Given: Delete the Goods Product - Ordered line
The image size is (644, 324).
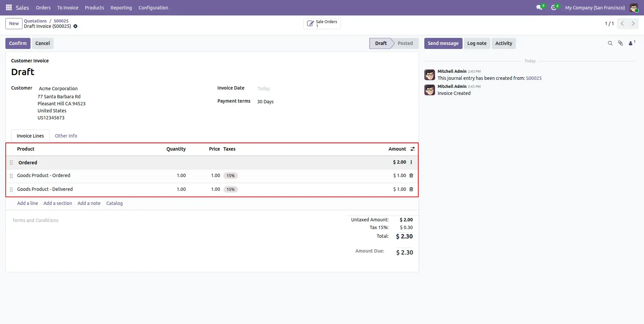Looking at the screenshot, I should pyautogui.click(x=411, y=175).
